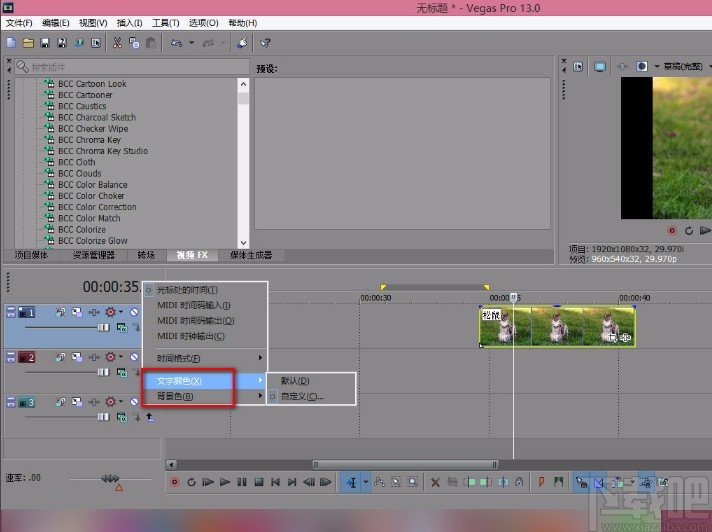This screenshot has width=712, height=532.
Task: Open the undo history dropdown arrow
Action: [191, 43]
